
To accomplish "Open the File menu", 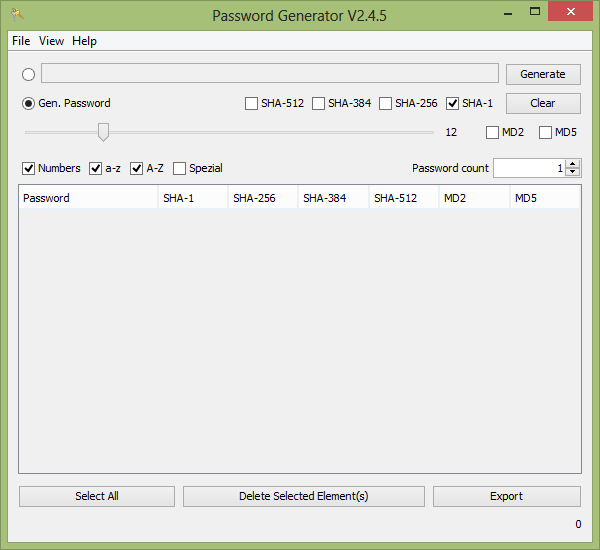I will click(x=21, y=41).
